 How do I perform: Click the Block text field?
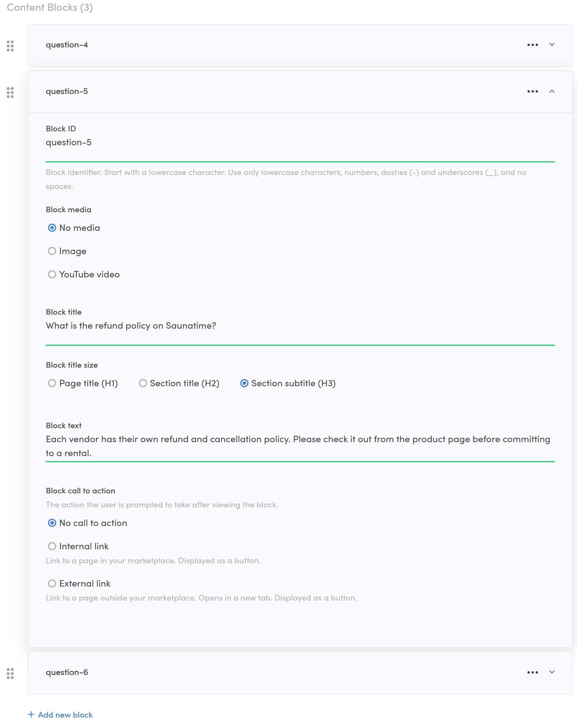(299, 446)
